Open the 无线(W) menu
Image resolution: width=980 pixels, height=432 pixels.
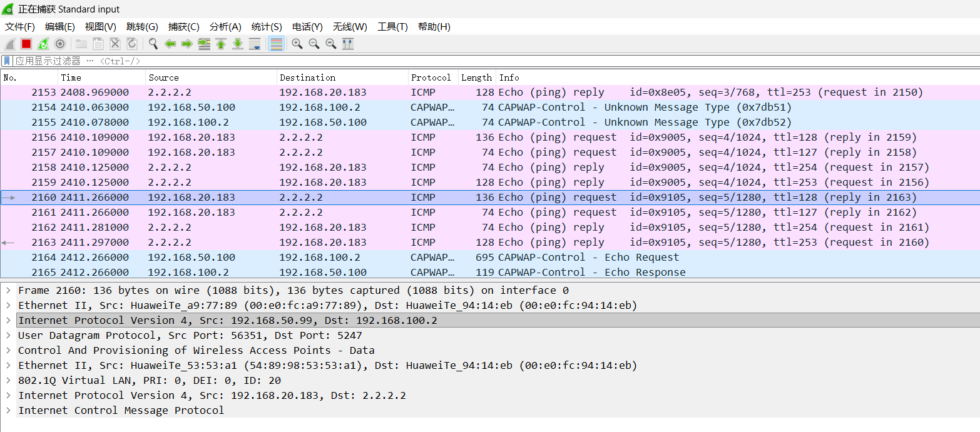[350, 27]
